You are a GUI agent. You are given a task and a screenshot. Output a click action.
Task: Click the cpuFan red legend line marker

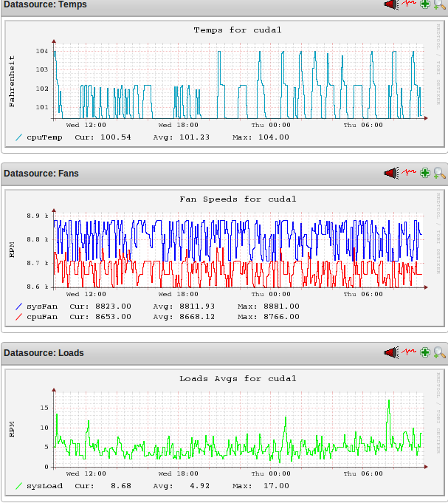[x=19, y=317]
